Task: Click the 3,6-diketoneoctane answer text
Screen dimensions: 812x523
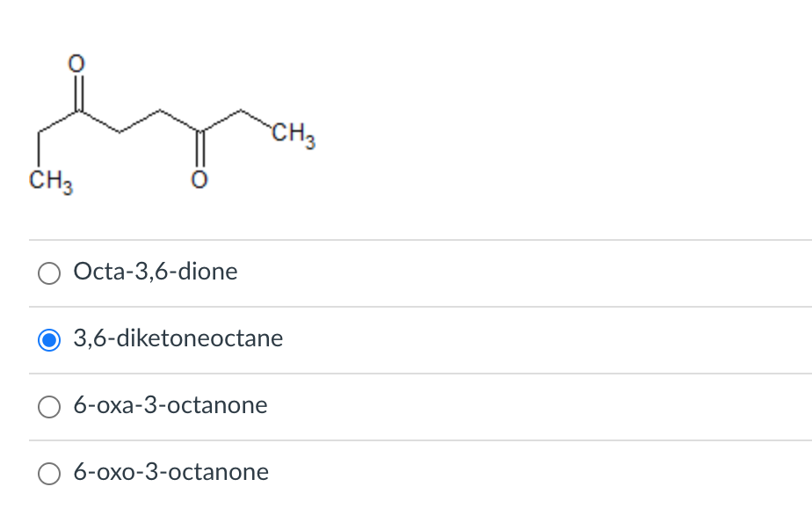Action: 178,338
